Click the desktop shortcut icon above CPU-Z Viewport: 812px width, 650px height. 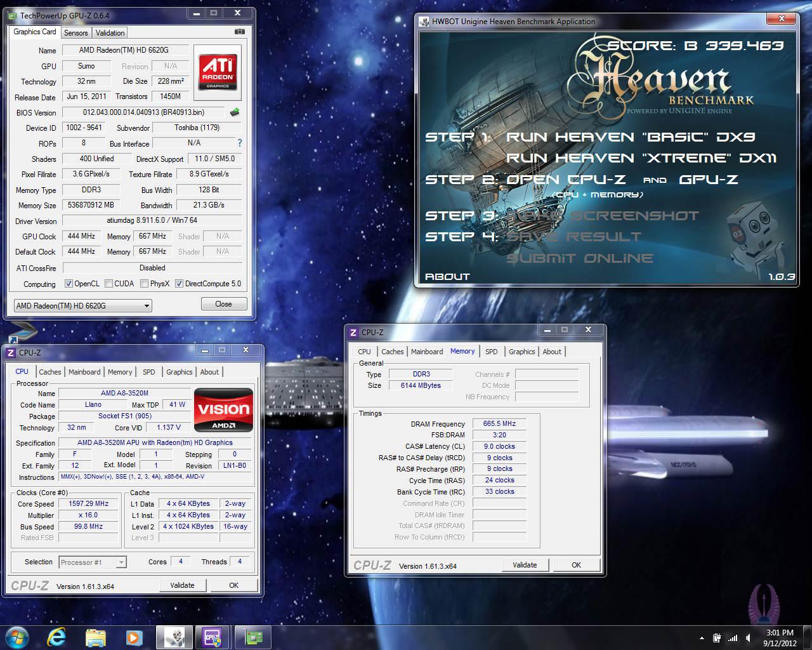coord(23,333)
